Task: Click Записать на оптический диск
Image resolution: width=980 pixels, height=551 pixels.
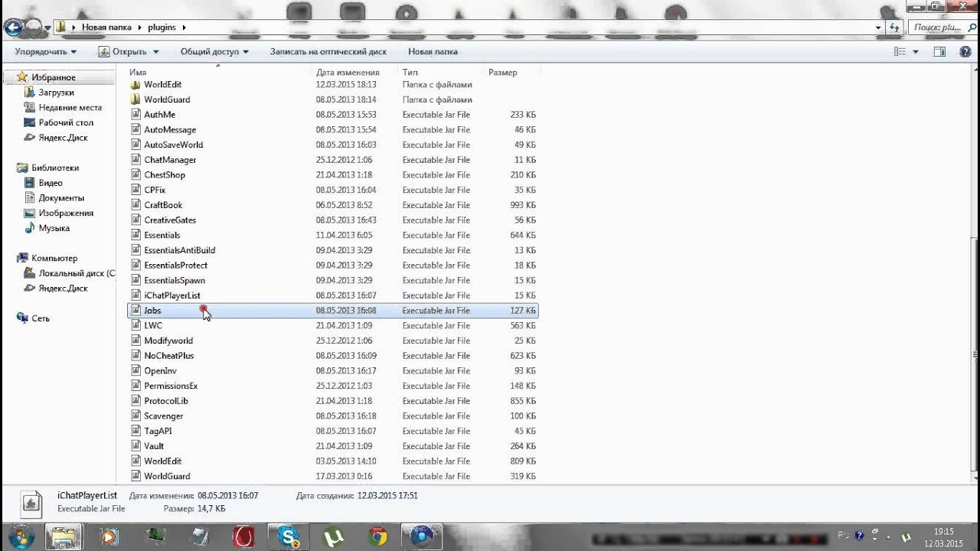Action: [328, 51]
